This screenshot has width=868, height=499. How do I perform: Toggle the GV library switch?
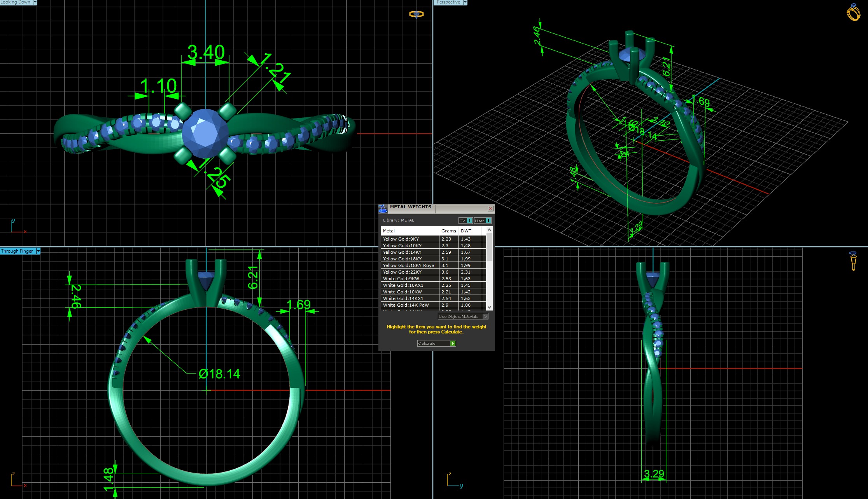tap(469, 221)
